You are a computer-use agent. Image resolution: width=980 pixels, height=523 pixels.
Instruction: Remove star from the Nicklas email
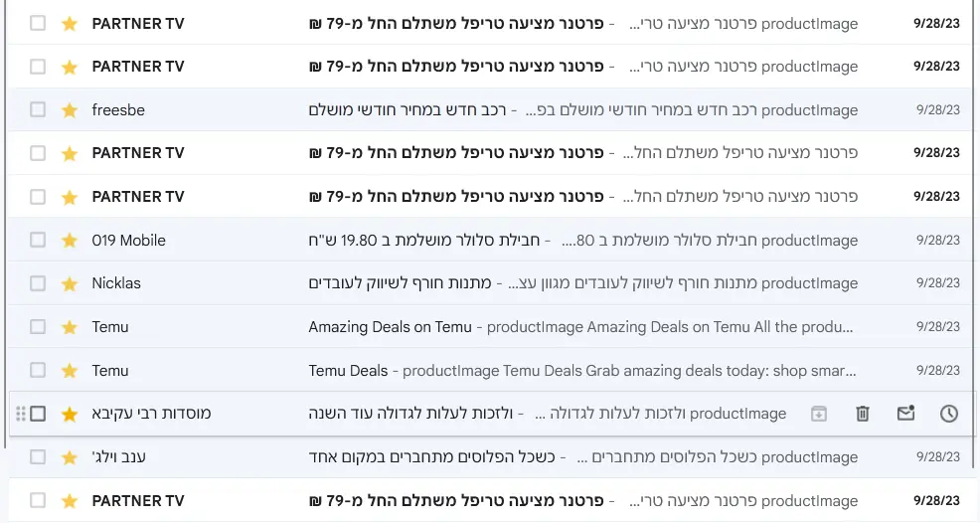pyautogui.click(x=70, y=283)
